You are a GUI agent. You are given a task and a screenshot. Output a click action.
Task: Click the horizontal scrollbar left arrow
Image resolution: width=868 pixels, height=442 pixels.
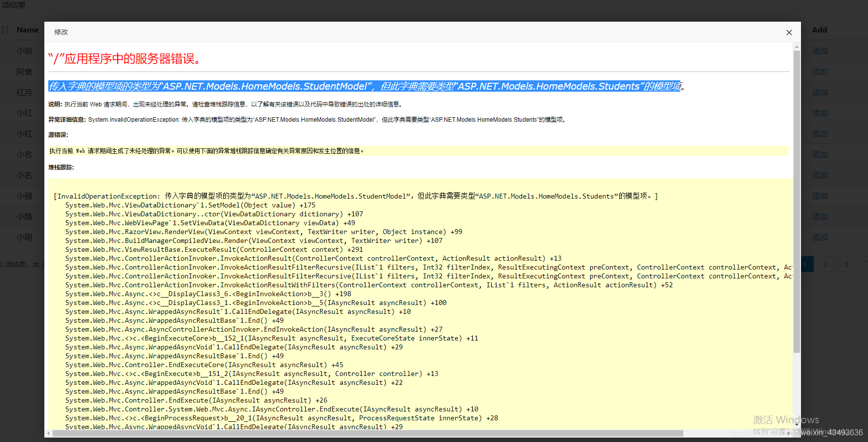click(48, 433)
